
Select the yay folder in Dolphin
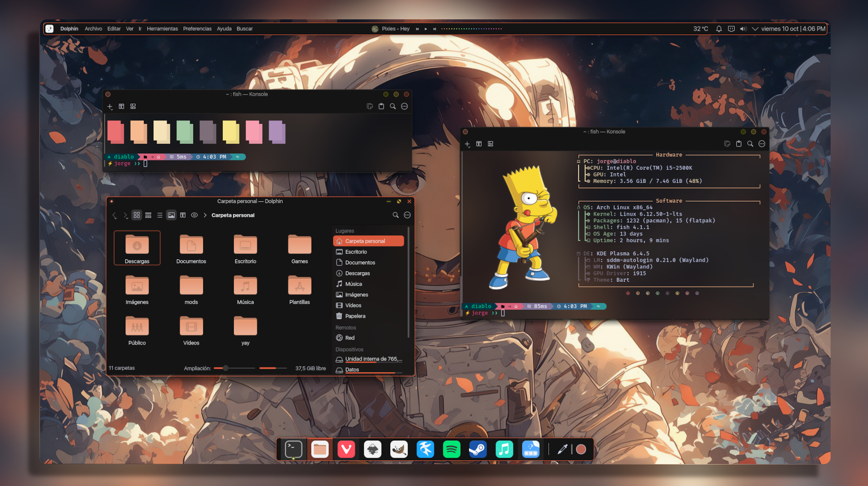(245, 330)
